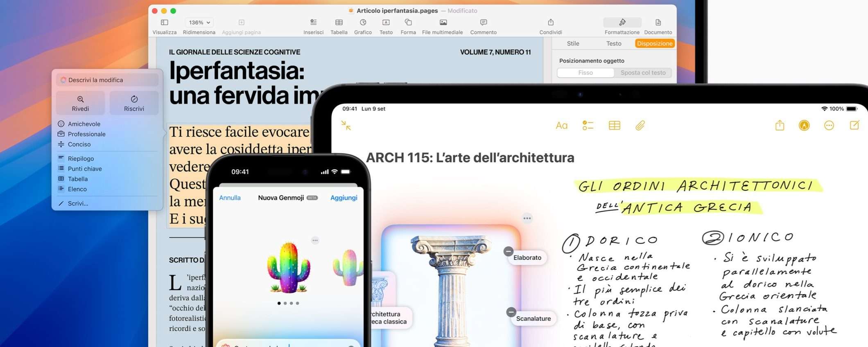This screenshot has width=868, height=347.
Task: Switch to the Stile tab
Action: [x=573, y=44]
